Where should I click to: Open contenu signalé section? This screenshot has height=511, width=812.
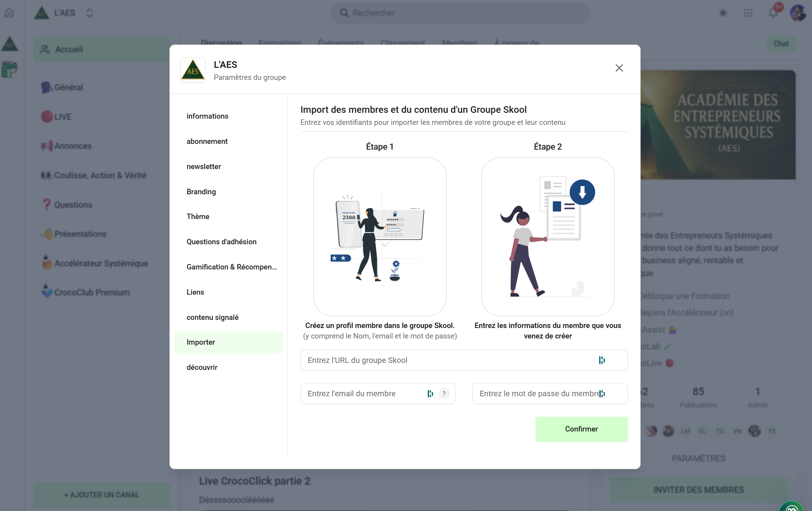tap(228, 318)
